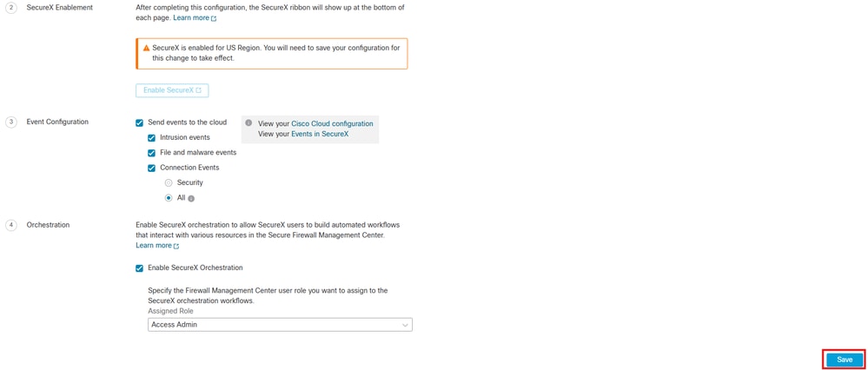Click the step 4 Orchestration number icon

(x=11, y=225)
